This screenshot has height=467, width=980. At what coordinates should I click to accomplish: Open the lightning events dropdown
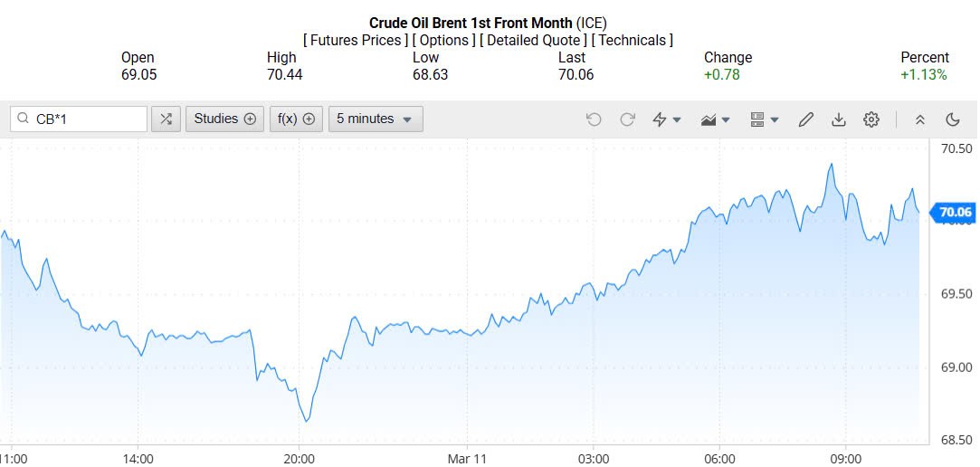667,119
